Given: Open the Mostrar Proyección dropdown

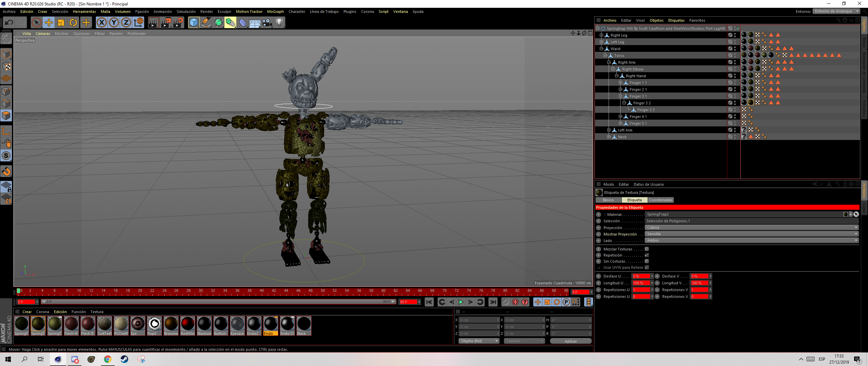Looking at the screenshot, I should [752, 234].
